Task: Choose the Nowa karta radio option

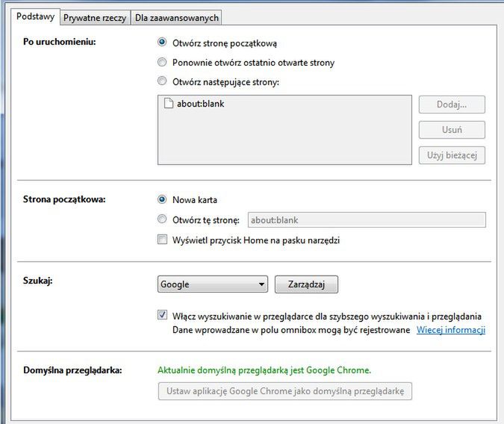Action: coord(162,199)
